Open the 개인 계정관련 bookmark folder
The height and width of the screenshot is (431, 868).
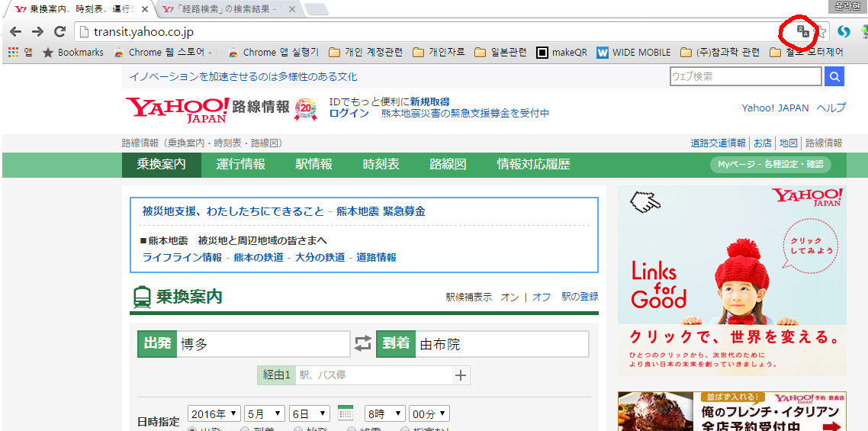pos(366,53)
